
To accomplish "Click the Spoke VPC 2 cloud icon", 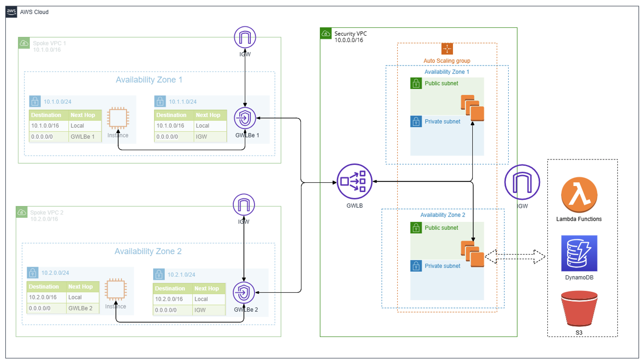I will pos(22,212).
